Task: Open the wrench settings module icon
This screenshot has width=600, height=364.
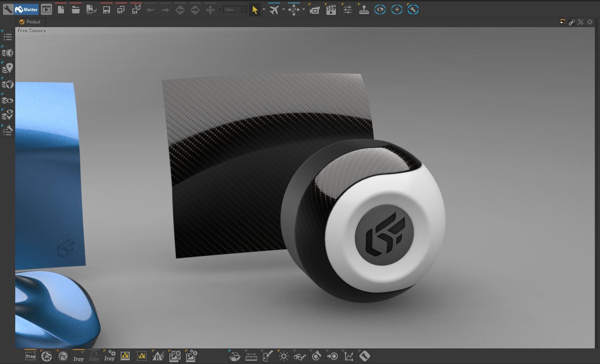Action: pyautogui.click(x=8, y=9)
